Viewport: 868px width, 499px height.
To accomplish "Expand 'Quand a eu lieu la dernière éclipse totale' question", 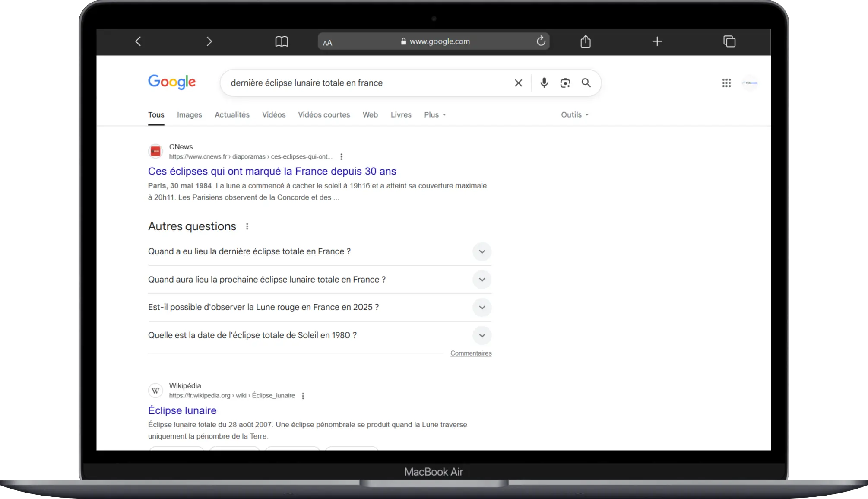I will (320, 251).
